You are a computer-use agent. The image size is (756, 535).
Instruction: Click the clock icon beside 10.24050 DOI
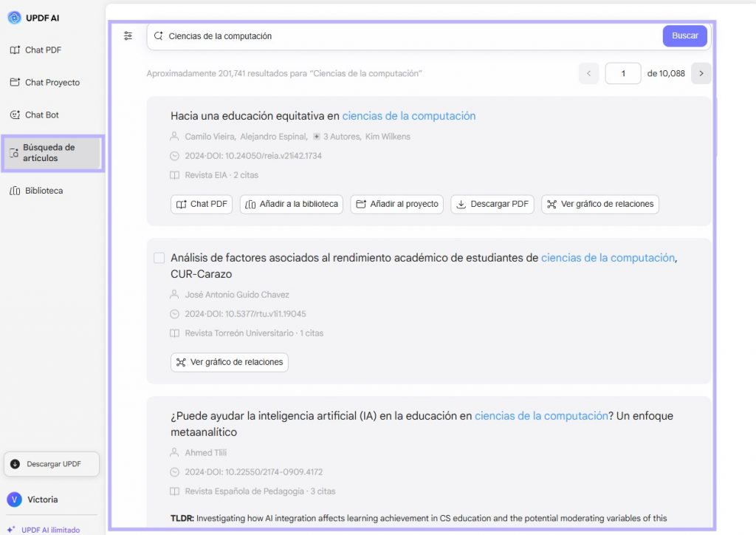174,156
